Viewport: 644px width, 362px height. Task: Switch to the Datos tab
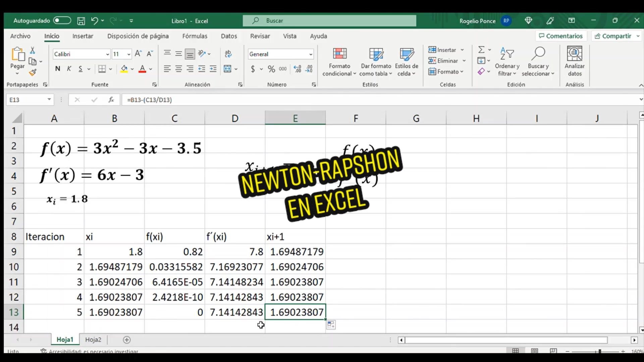tap(229, 36)
